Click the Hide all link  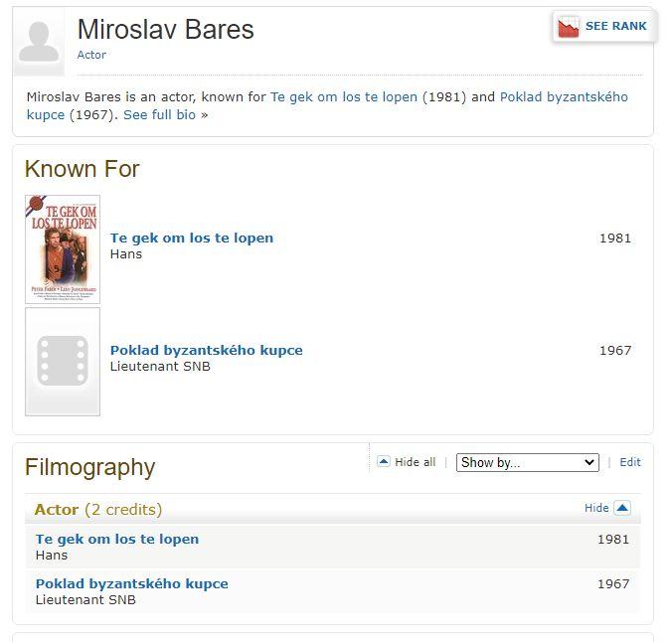416,462
